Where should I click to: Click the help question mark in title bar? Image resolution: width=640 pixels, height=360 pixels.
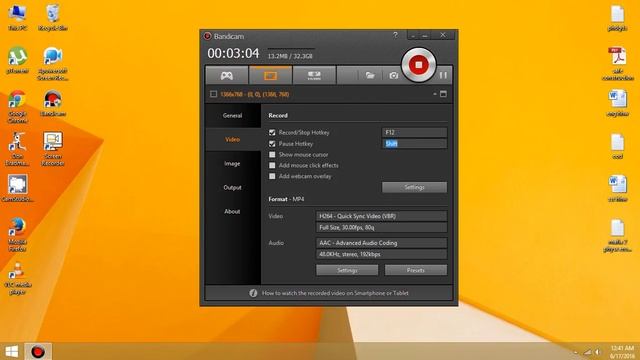[395, 35]
